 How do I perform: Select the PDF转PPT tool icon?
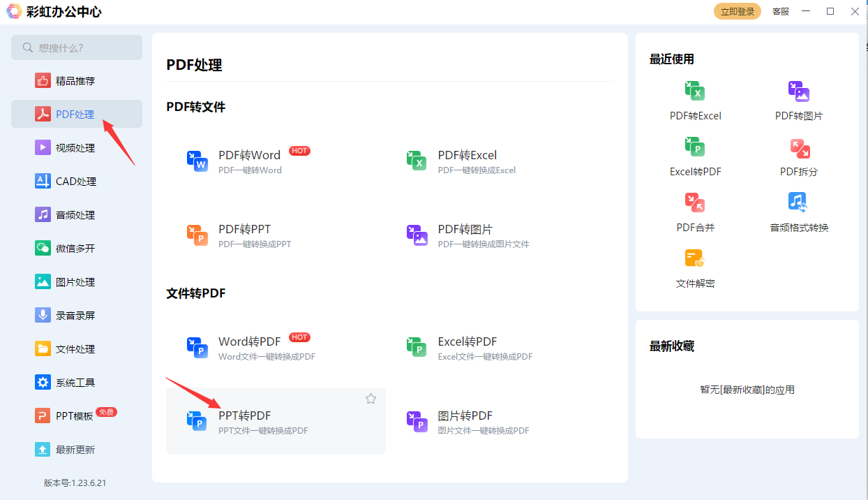(x=197, y=235)
